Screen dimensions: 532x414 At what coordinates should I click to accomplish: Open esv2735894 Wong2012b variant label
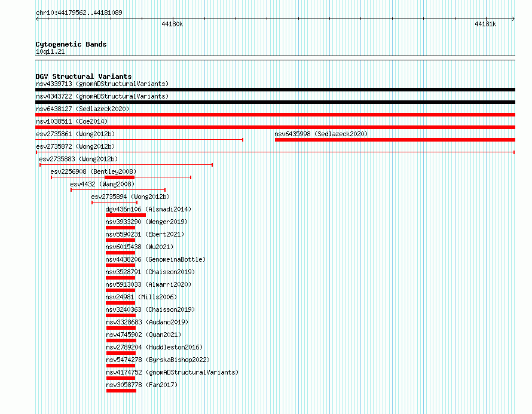pos(130,197)
